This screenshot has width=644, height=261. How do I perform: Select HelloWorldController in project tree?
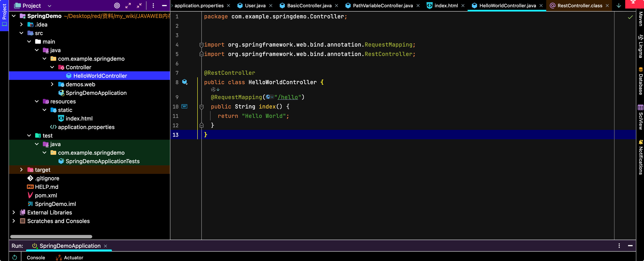89,76
